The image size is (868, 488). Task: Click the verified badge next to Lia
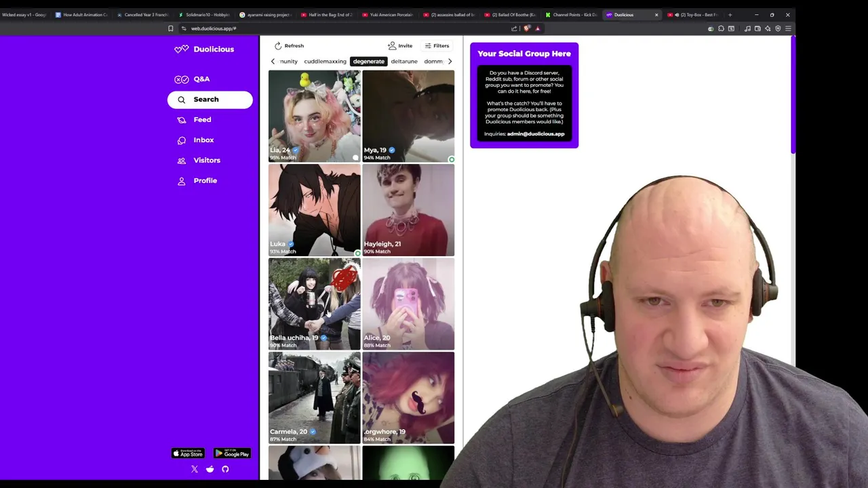point(296,150)
